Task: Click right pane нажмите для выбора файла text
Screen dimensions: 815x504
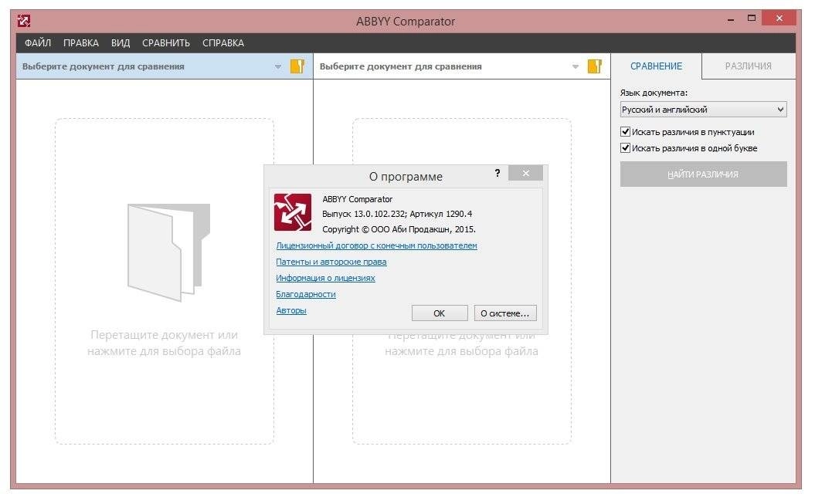Action: 461,351
